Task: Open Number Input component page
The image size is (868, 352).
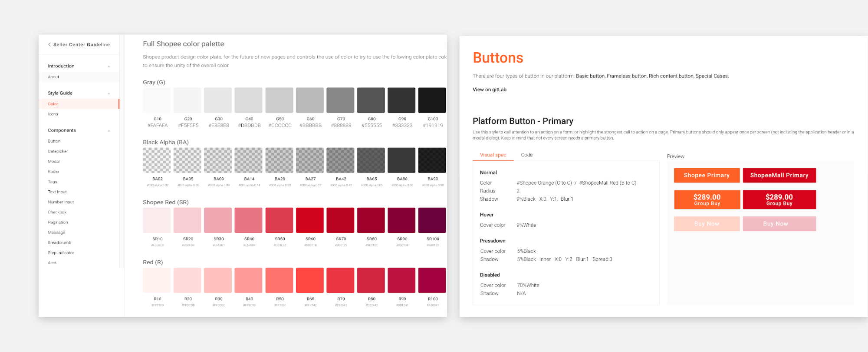Action: [61, 202]
